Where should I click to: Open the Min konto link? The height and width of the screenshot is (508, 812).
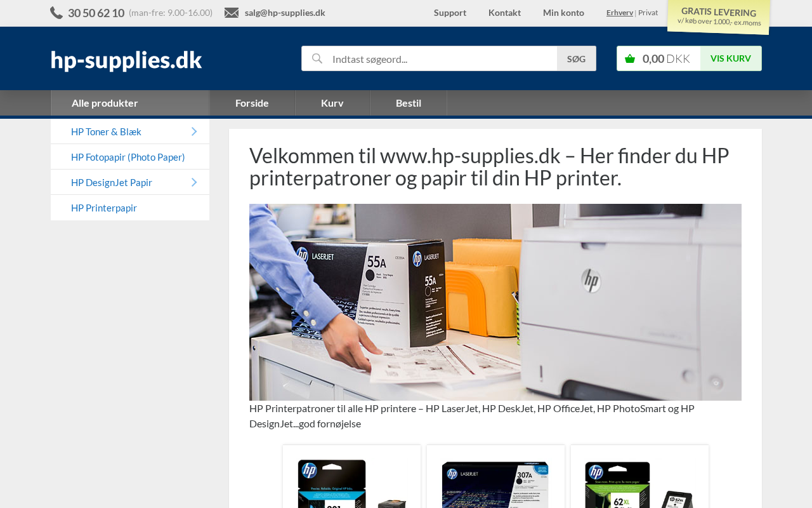[x=563, y=13]
